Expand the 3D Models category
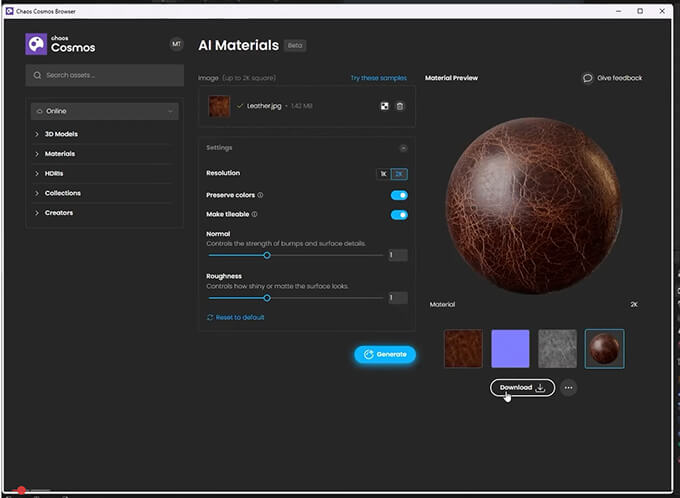680x498 pixels. (x=61, y=134)
